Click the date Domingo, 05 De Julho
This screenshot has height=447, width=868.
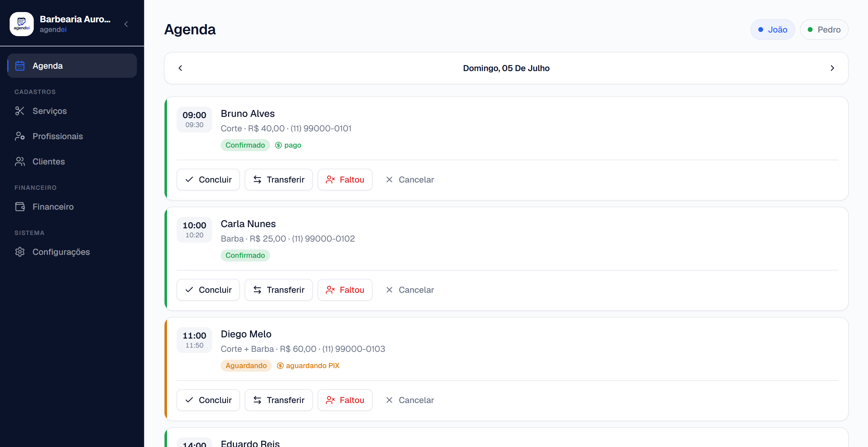506,68
